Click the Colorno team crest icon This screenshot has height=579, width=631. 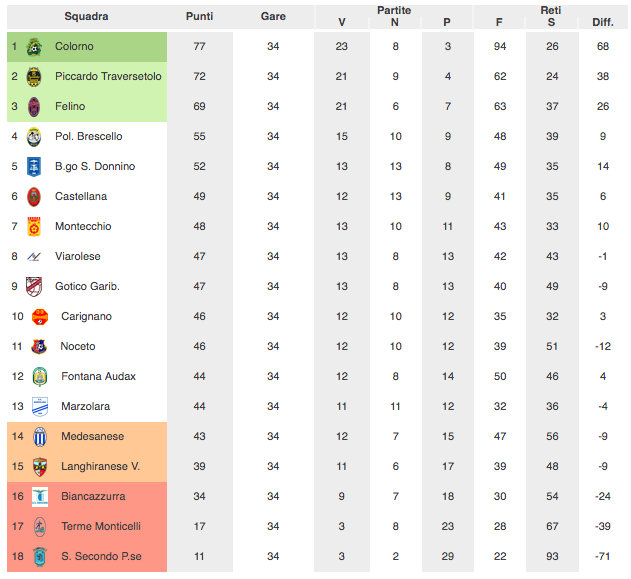[x=34, y=47]
